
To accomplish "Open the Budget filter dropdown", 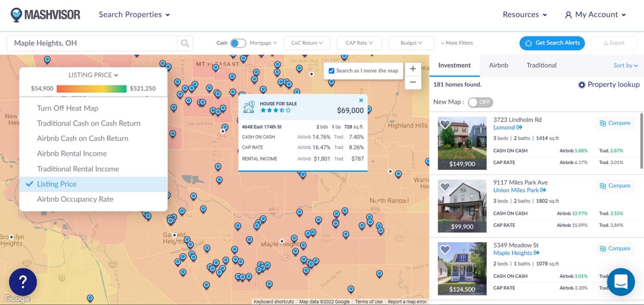I will (x=411, y=43).
